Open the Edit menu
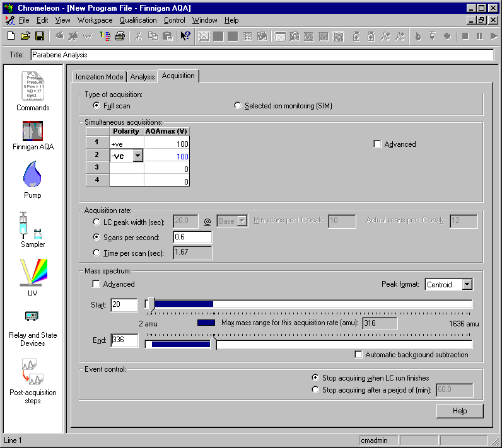502x448 pixels. click(x=42, y=20)
